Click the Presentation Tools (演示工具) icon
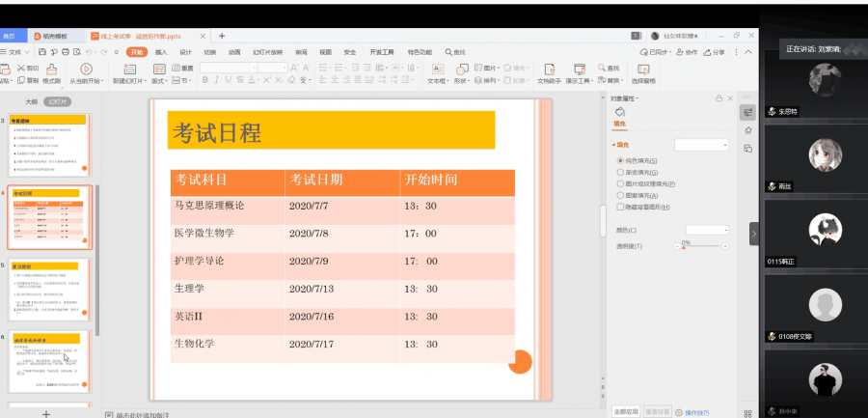 click(x=580, y=70)
